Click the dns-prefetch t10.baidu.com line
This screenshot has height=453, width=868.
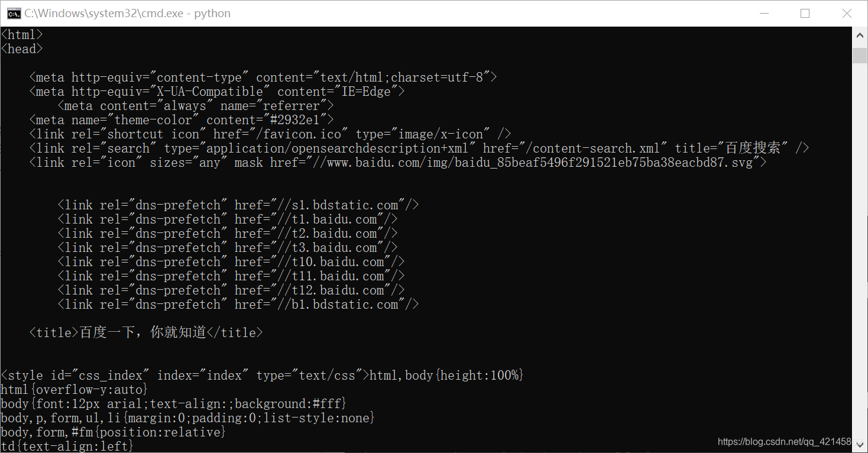(x=231, y=262)
